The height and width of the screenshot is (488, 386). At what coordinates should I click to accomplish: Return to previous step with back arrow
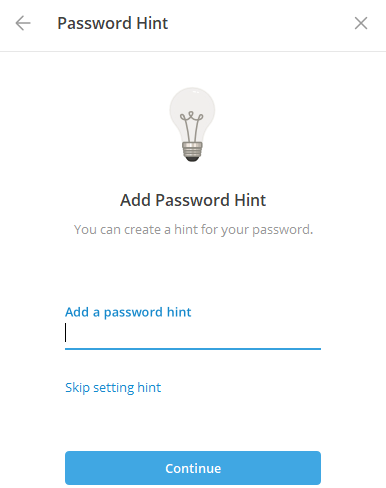(23, 23)
